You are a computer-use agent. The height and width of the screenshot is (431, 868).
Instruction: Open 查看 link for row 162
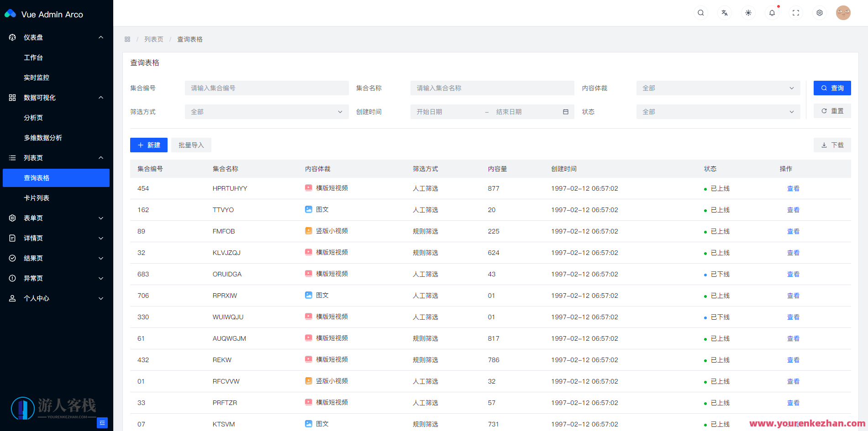793,209
